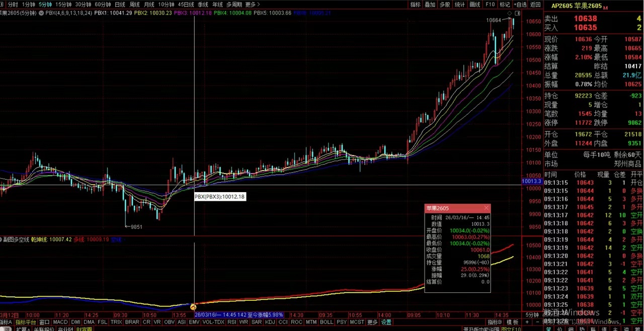
Task: Click the 模板 template button
Action: click(x=512, y=322)
